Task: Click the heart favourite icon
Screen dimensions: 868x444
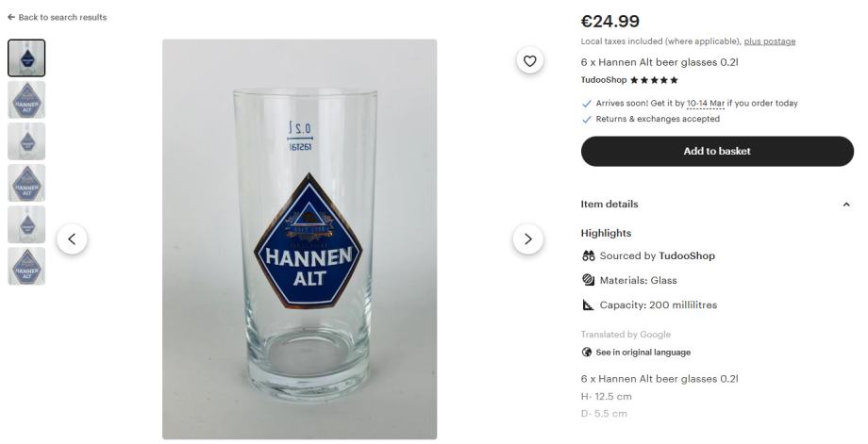Action: point(529,61)
